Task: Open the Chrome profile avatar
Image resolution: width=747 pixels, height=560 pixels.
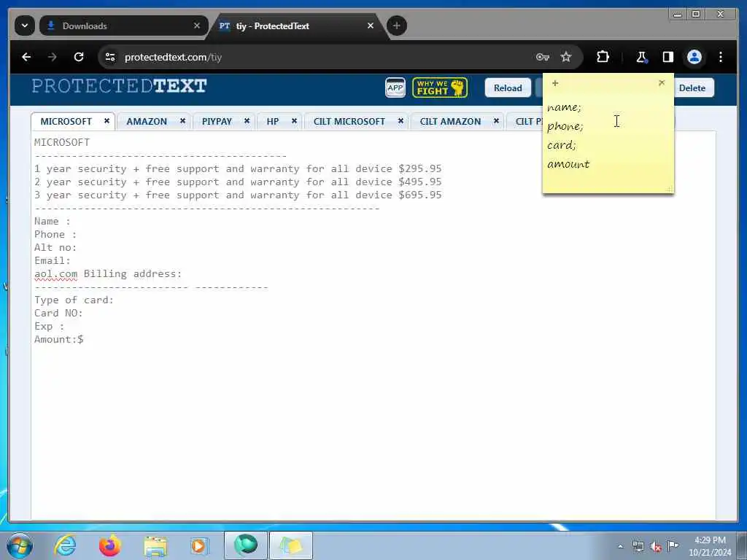Action: (694, 57)
